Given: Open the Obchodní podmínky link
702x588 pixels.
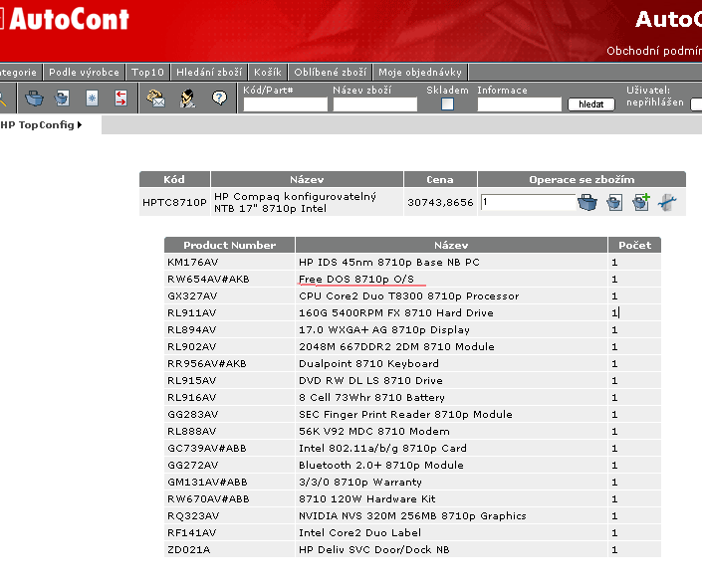Looking at the screenshot, I should tap(654, 51).
